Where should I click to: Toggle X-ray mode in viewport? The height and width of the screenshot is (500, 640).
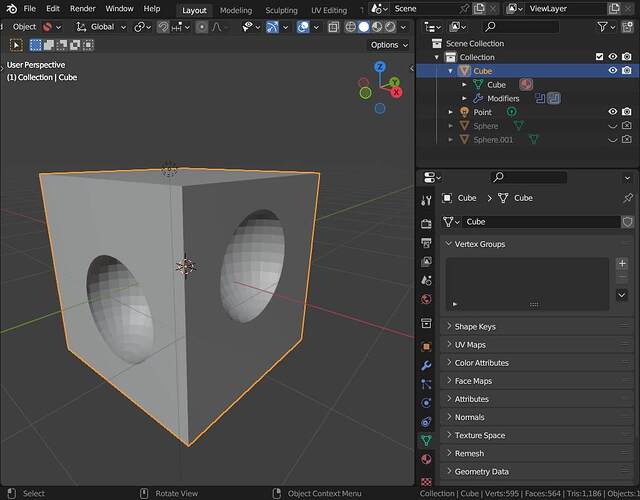point(333,27)
